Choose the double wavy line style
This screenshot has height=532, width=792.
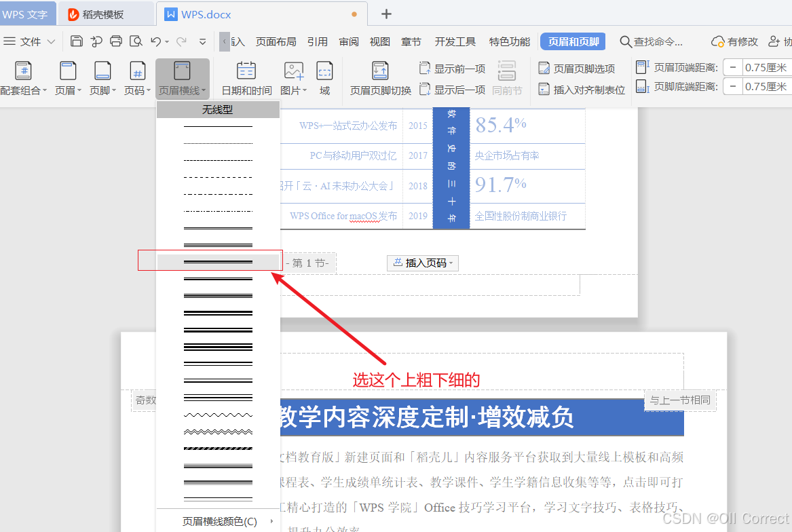(x=218, y=432)
